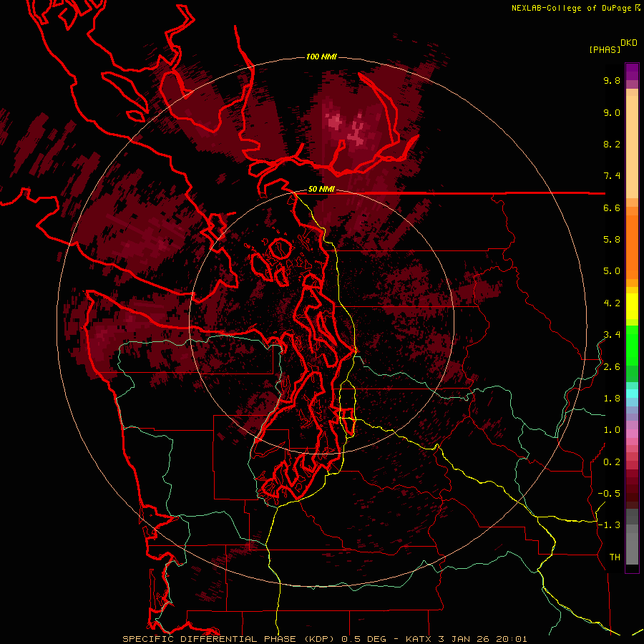This screenshot has width=644, height=644.
Task: Select the 6.6 legend value
Action: [612, 208]
